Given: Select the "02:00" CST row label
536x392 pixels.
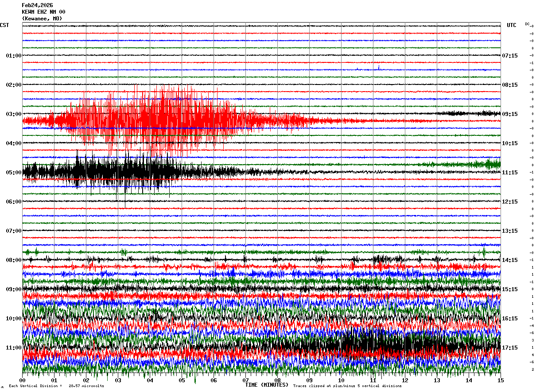Looking at the screenshot, I should (x=14, y=85).
